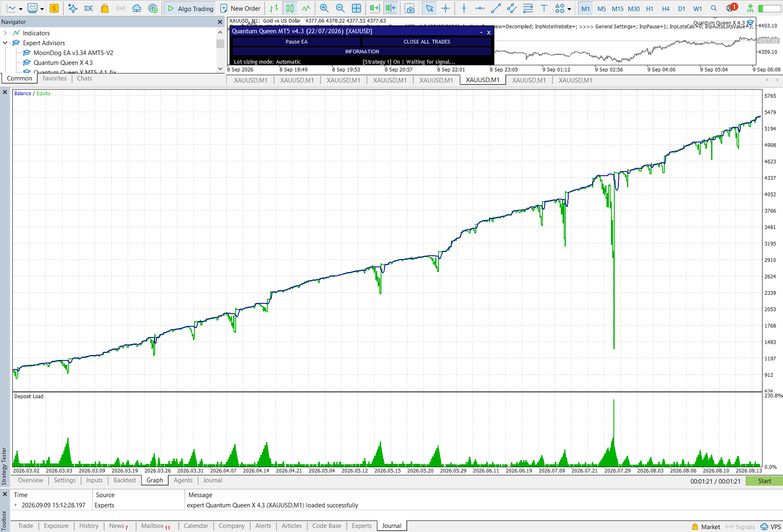
Task: Click the Pause EA button
Action: pyautogui.click(x=296, y=41)
